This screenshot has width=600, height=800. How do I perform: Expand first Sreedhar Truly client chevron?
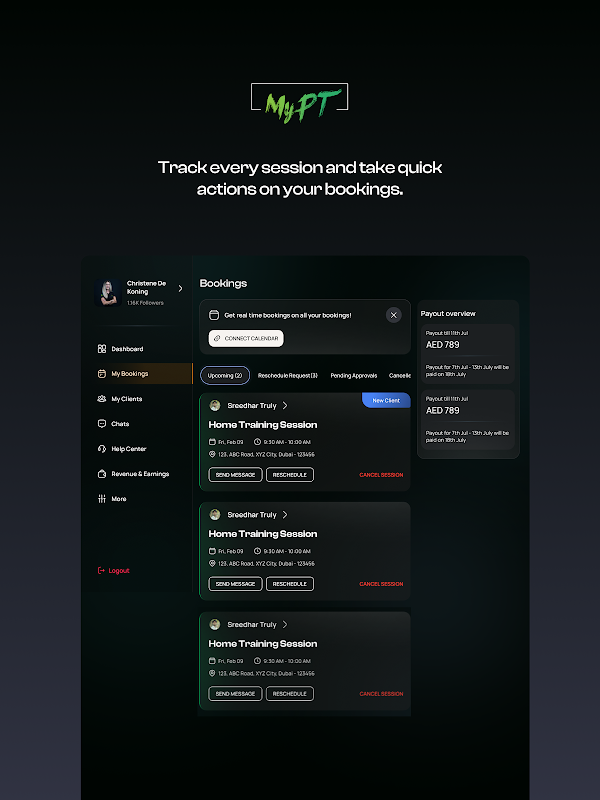tap(285, 405)
